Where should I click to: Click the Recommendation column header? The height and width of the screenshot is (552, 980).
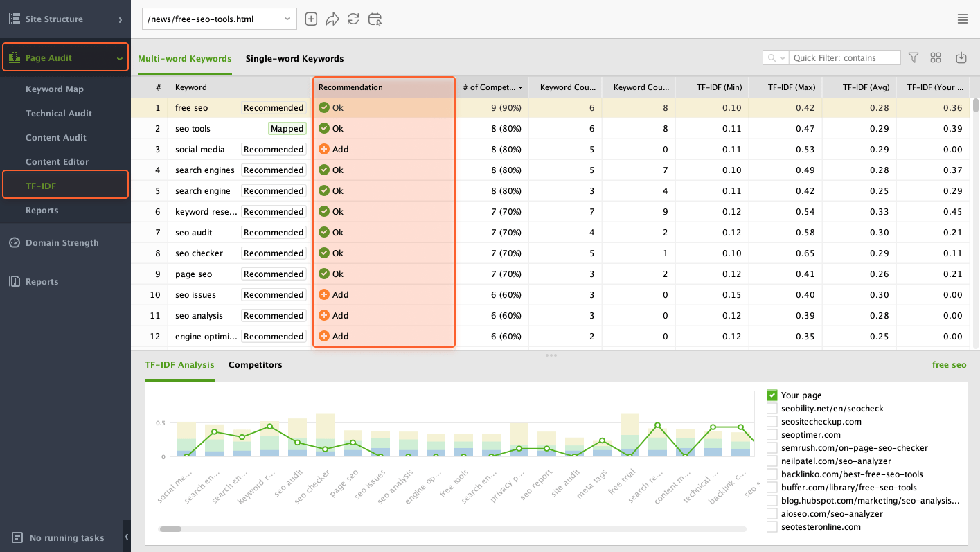tap(384, 87)
